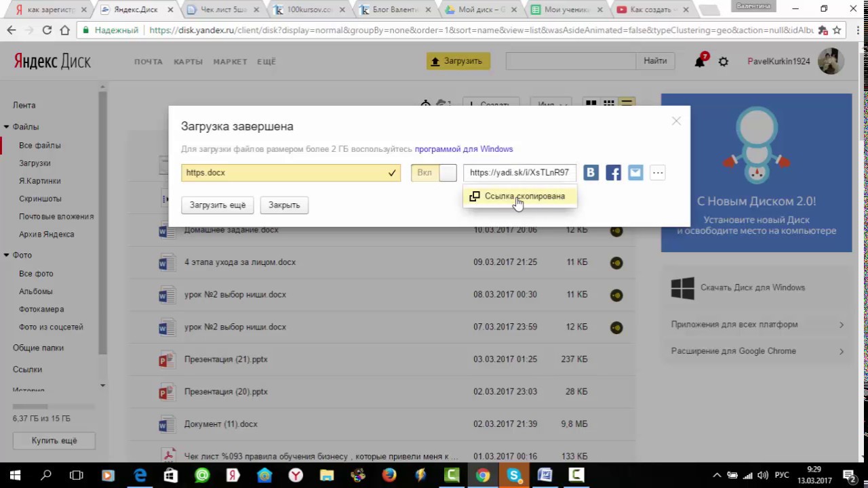The height and width of the screenshot is (488, 868).
Task: Click sidebar scrollbar down arrow
Action: click(x=102, y=386)
